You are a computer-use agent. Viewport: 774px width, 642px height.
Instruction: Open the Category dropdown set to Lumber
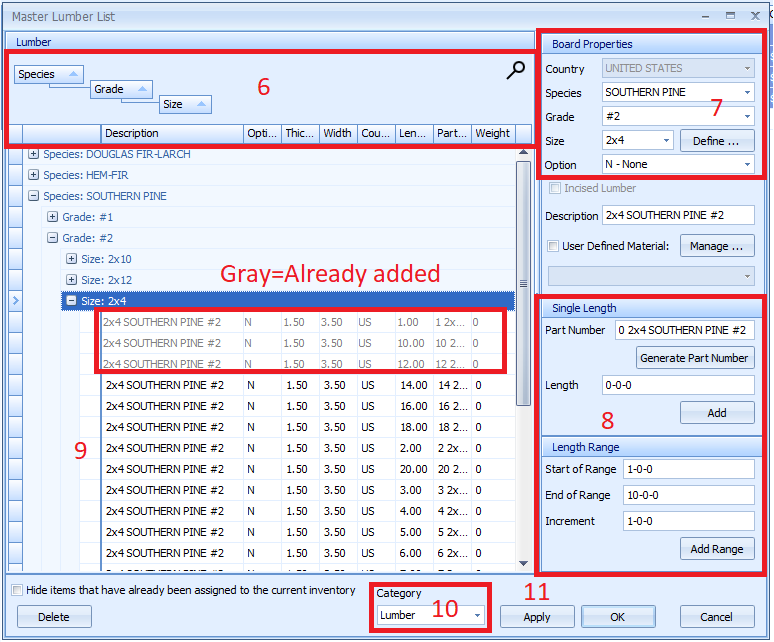[477, 616]
